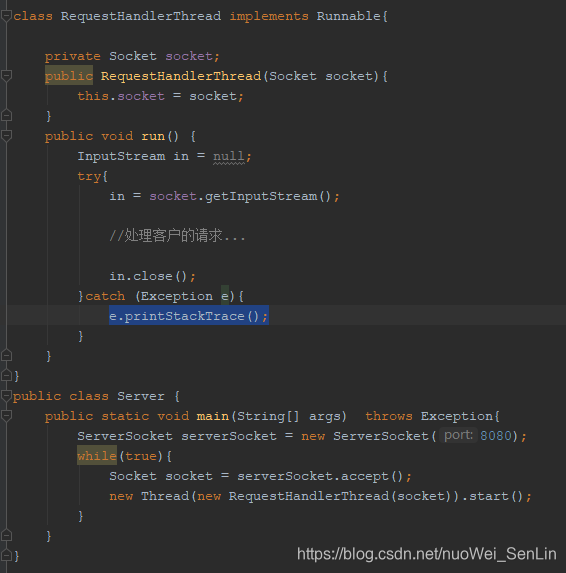This screenshot has height=573, width=566.
Task: Click the 'private' keyword
Action: click(x=73, y=57)
